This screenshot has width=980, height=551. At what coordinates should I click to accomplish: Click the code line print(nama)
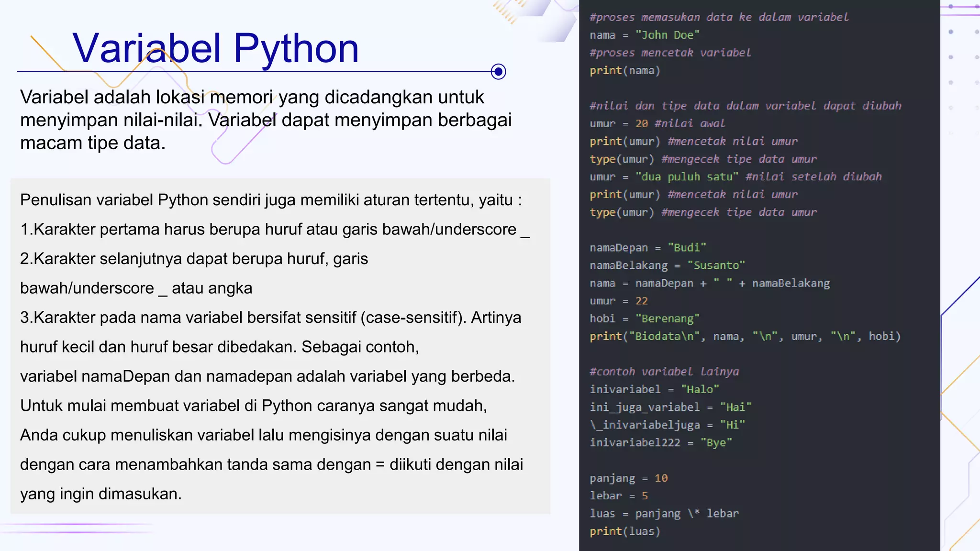coord(625,71)
